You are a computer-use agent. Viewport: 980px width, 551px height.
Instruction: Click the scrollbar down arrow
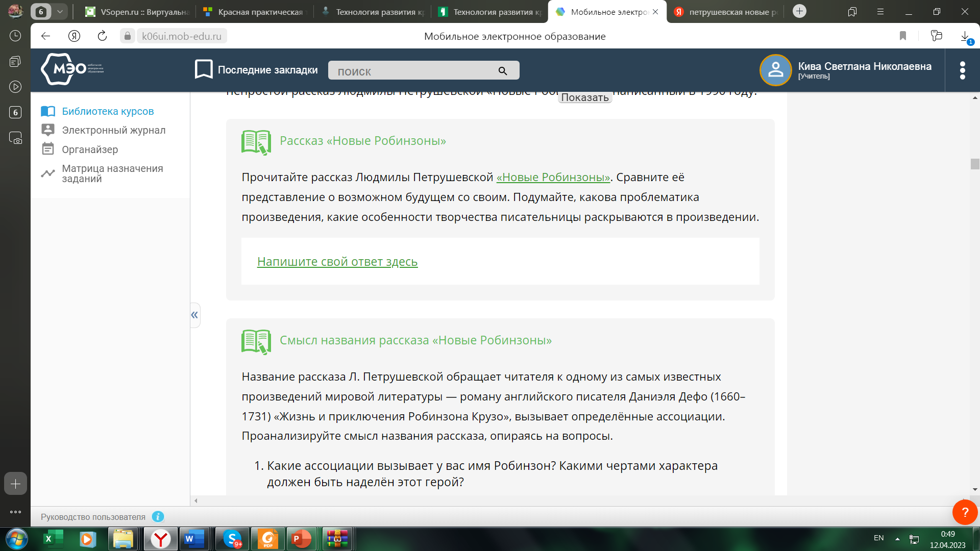975,489
